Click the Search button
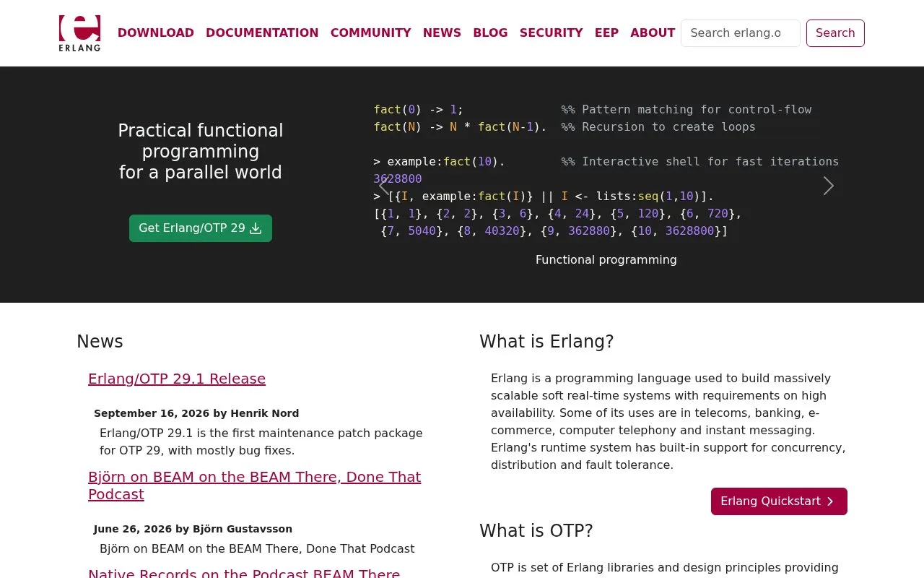Image resolution: width=924 pixels, height=578 pixels. point(835,33)
